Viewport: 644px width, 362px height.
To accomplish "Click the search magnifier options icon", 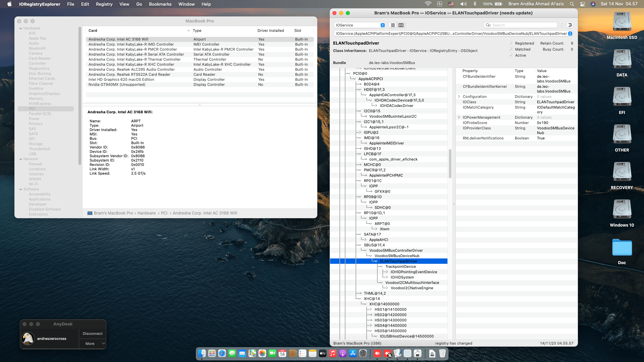I will tap(488, 25).
